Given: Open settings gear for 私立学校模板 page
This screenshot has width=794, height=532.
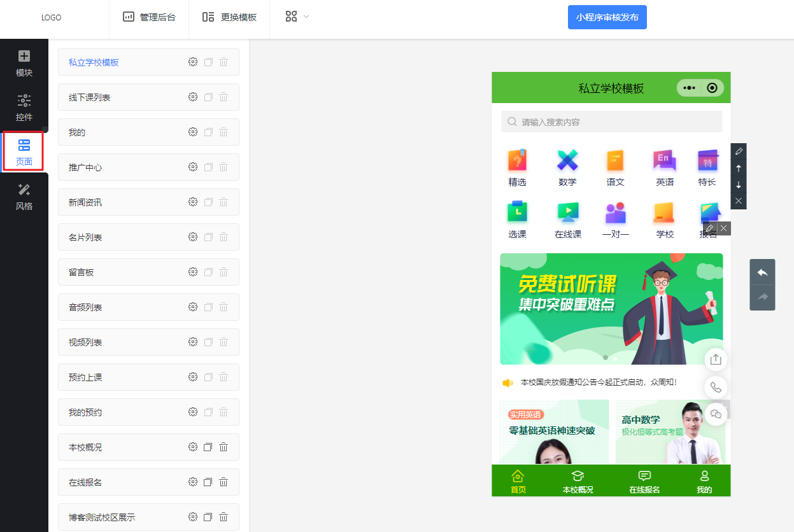Looking at the screenshot, I should [x=193, y=62].
